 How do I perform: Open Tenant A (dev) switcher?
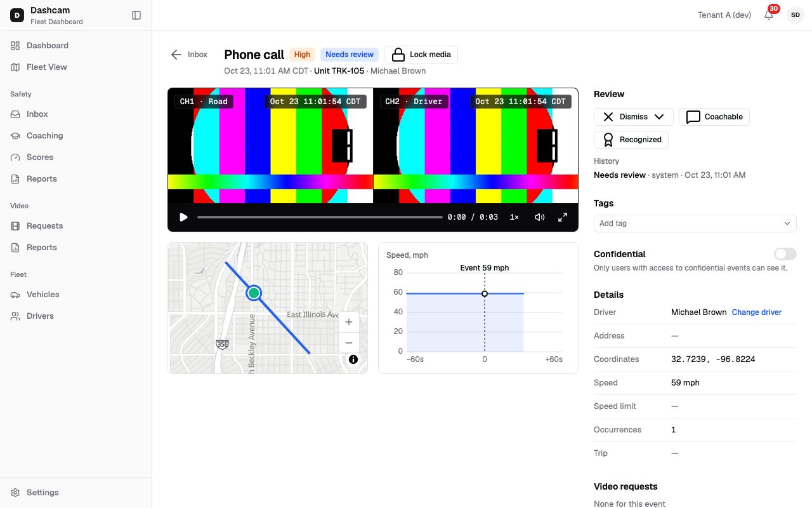pyautogui.click(x=724, y=15)
